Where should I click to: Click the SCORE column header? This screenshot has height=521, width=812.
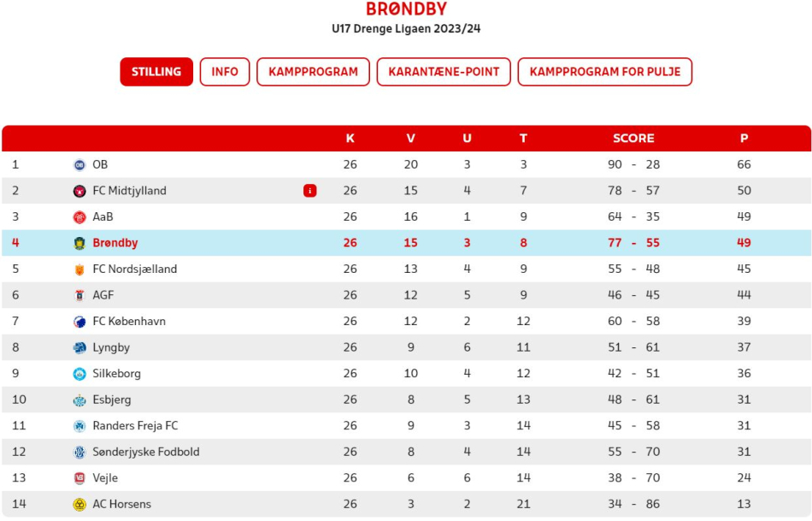click(633, 139)
